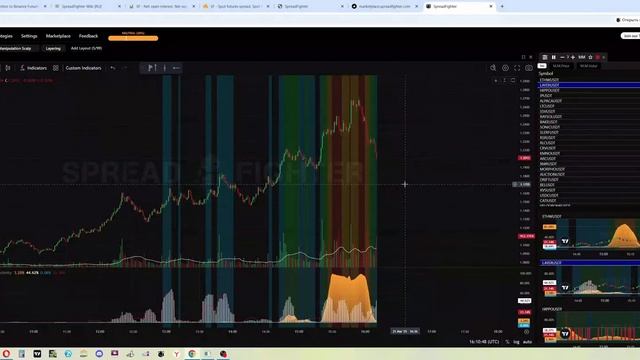Take a chart snapshot with camera icon
The width and height of the screenshot is (640, 360).
tap(529, 68)
